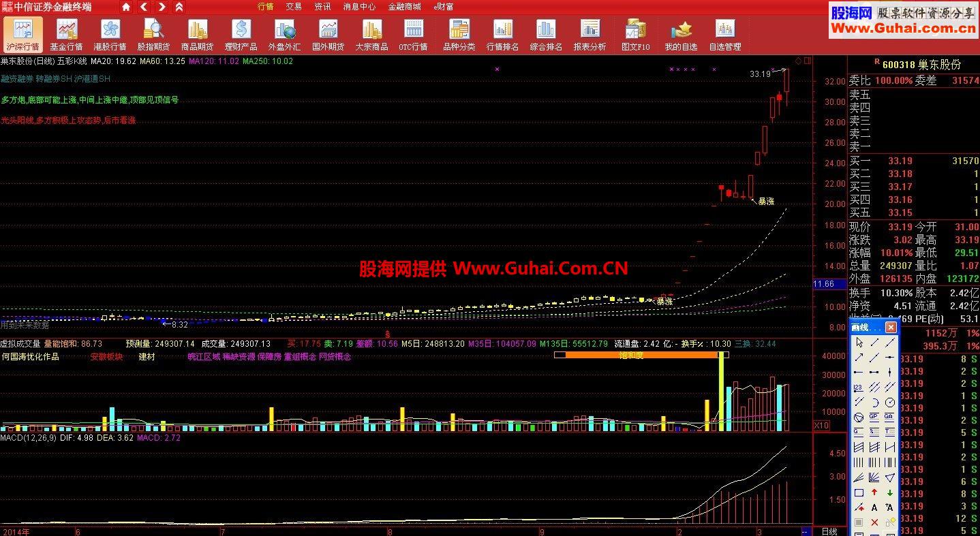Navigate back with left arrow
Viewport: 980px width, 536px height.
tap(144, 7)
